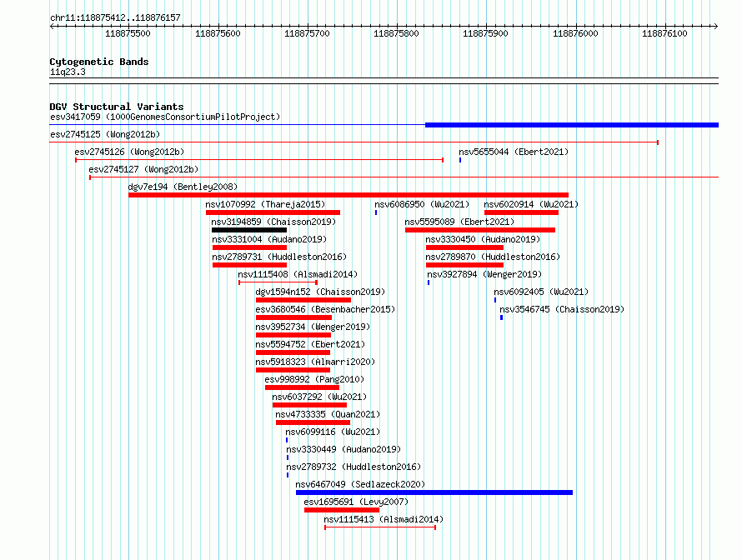Click the Cytogenetic Bands track title
This screenshot has height=560, width=742.
[99, 62]
